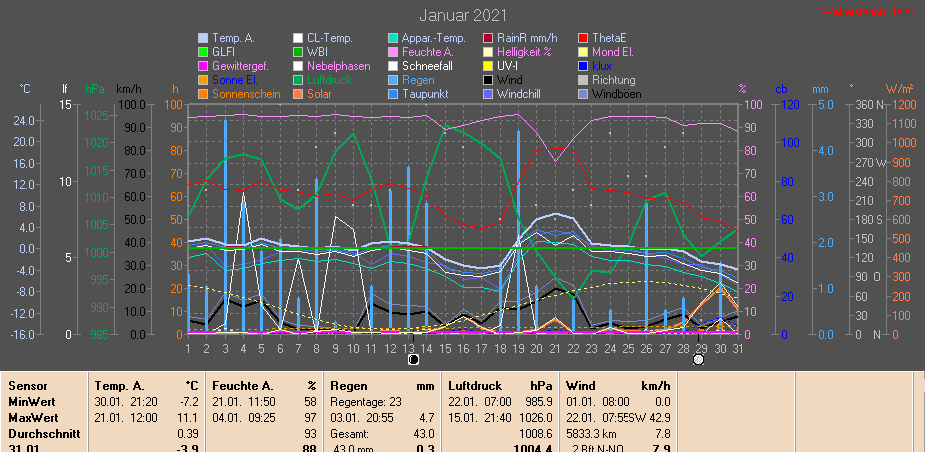Click the black Wind legend swatch
The width and height of the screenshot is (925, 452).
click(488, 80)
